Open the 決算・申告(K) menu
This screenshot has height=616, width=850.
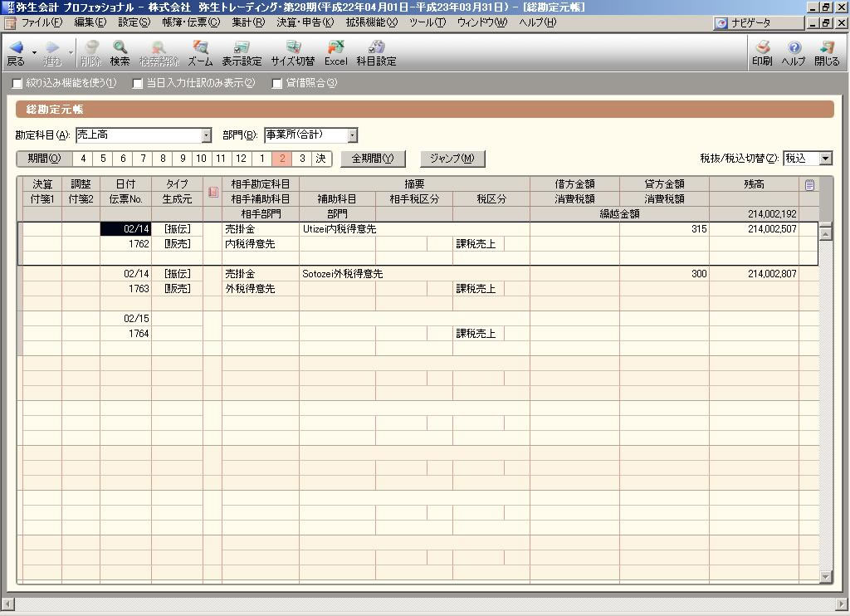pos(305,22)
